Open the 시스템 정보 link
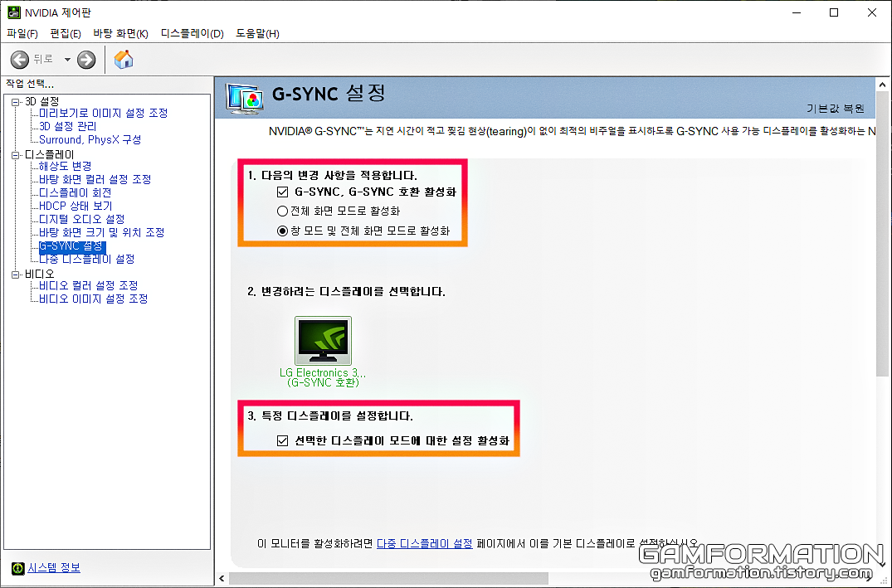The width and height of the screenshot is (892, 588). [x=54, y=567]
